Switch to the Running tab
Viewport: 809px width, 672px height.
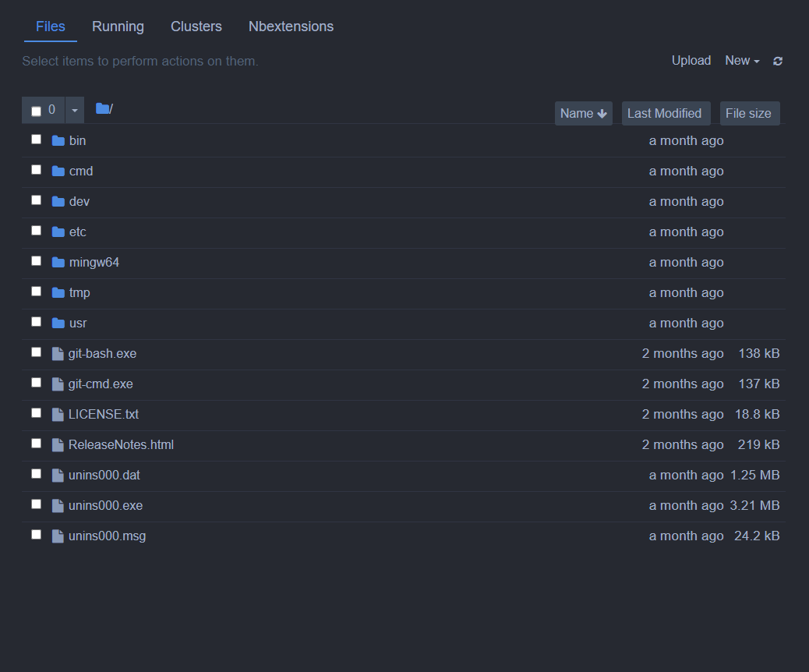[118, 27]
